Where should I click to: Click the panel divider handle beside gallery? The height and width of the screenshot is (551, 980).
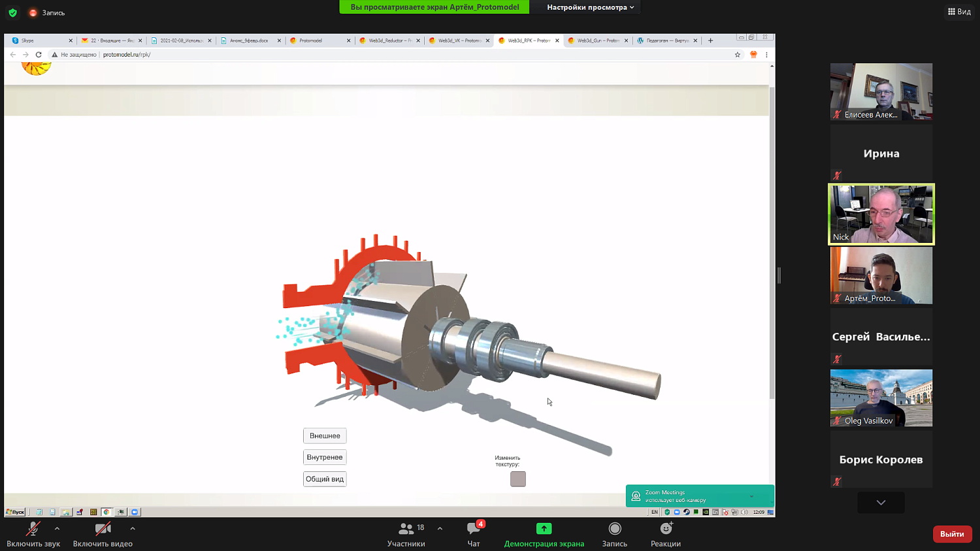tap(779, 275)
